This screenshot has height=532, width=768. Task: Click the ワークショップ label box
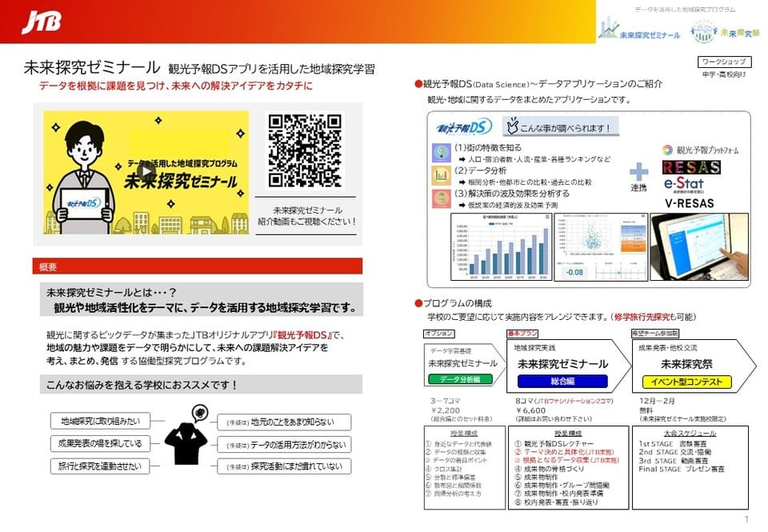(x=724, y=62)
